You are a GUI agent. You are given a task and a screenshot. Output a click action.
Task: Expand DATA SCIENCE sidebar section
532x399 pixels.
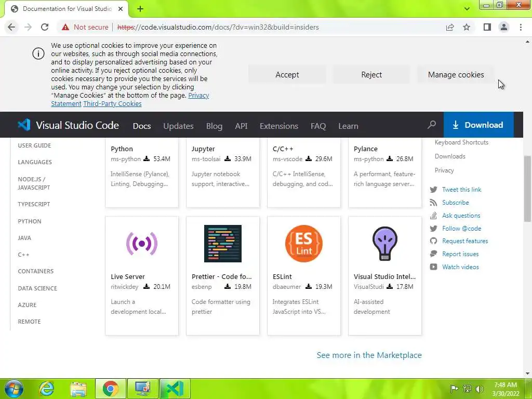coord(37,288)
